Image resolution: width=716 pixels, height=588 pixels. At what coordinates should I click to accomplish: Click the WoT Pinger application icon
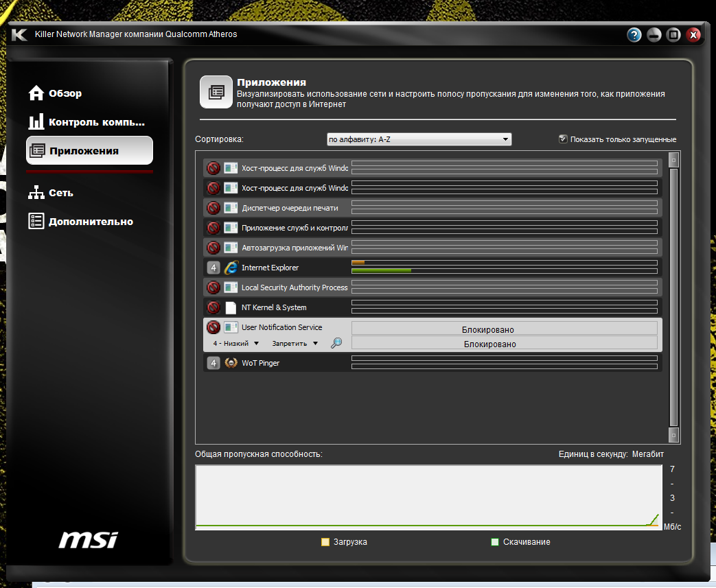pos(231,363)
